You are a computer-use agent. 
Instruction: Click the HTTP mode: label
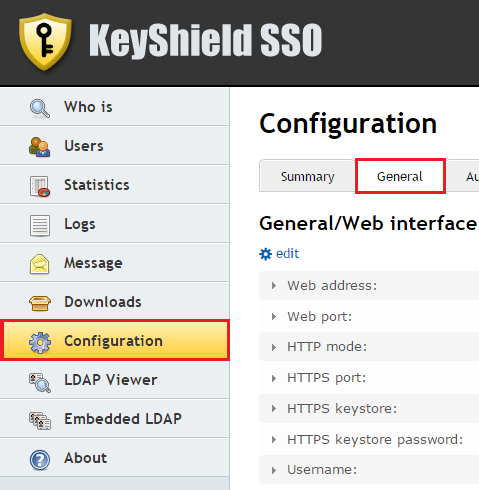click(327, 347)
